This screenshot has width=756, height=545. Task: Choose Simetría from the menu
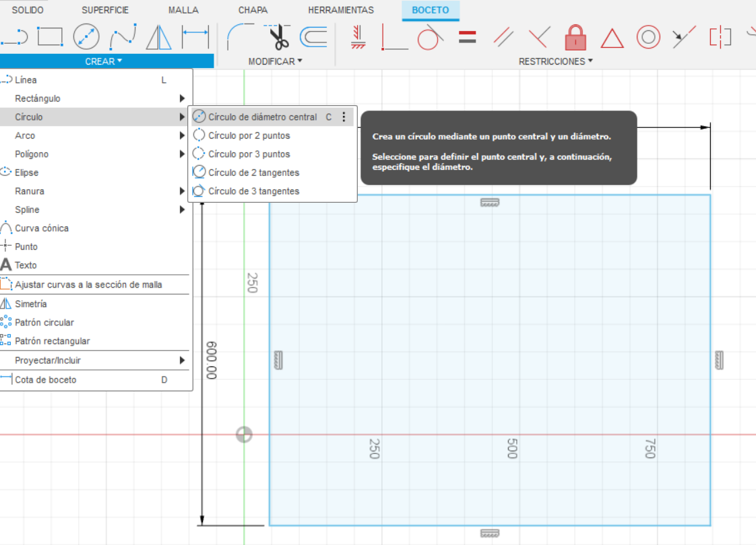[96, 304]
